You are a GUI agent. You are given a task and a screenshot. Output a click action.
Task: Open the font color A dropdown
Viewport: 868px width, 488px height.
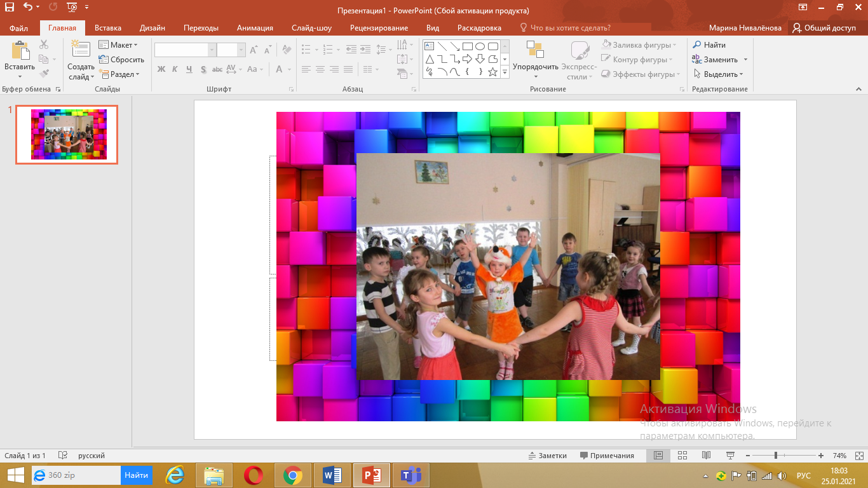pyautogui.click(x=290, y=69)
